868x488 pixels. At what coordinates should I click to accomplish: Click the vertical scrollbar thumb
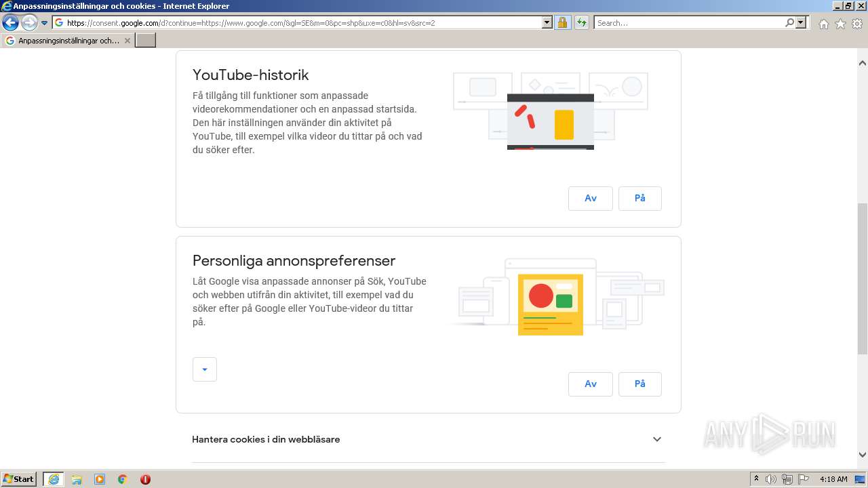pyautogui.click(x=863, y=279)
